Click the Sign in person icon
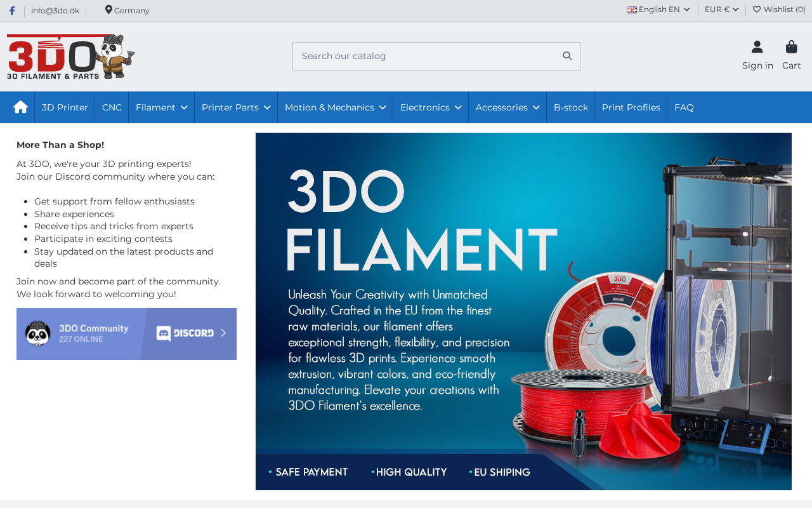Screen dimensions: 812x508 (757, 47)
